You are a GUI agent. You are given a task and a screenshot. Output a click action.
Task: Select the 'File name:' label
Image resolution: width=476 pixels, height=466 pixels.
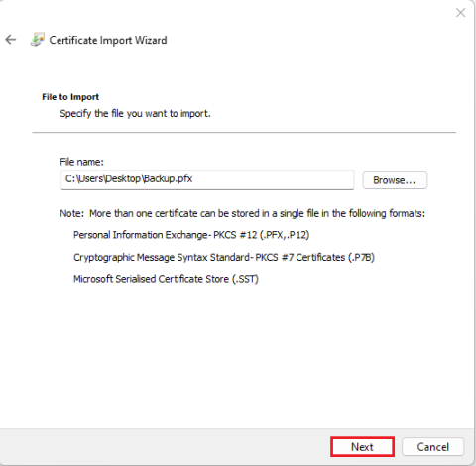pos(81,162)
